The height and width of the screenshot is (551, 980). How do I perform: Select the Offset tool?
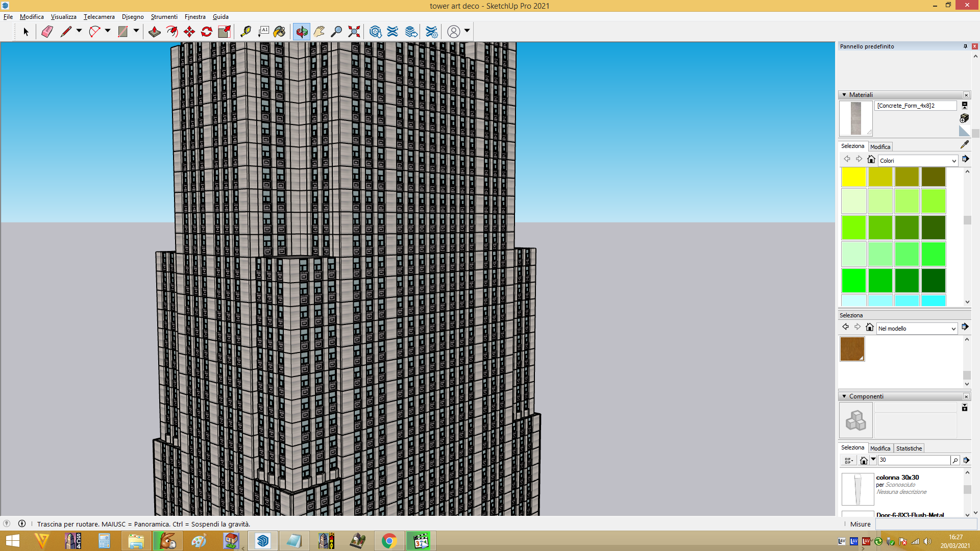click(x=172, y=32)
